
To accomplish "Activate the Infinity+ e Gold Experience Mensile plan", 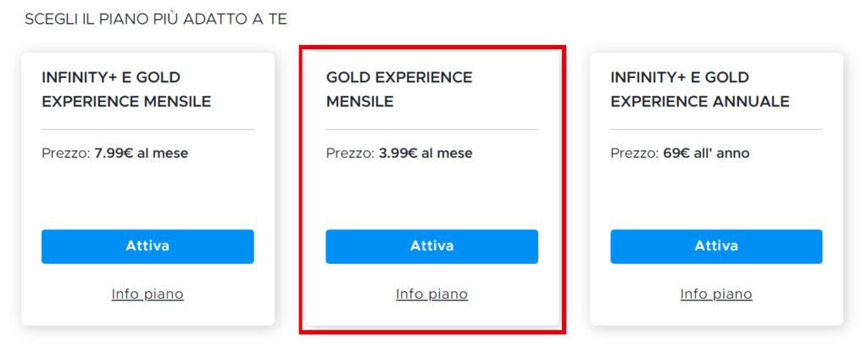I will (147, 246).
